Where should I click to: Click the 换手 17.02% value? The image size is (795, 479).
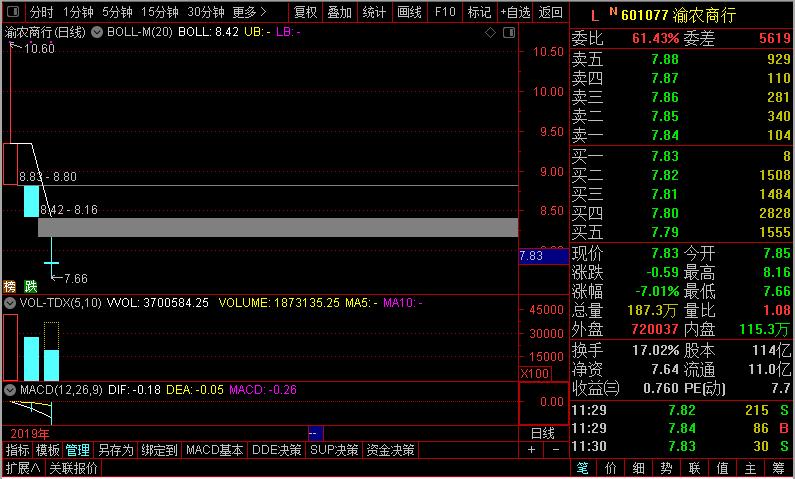point(655,350)
